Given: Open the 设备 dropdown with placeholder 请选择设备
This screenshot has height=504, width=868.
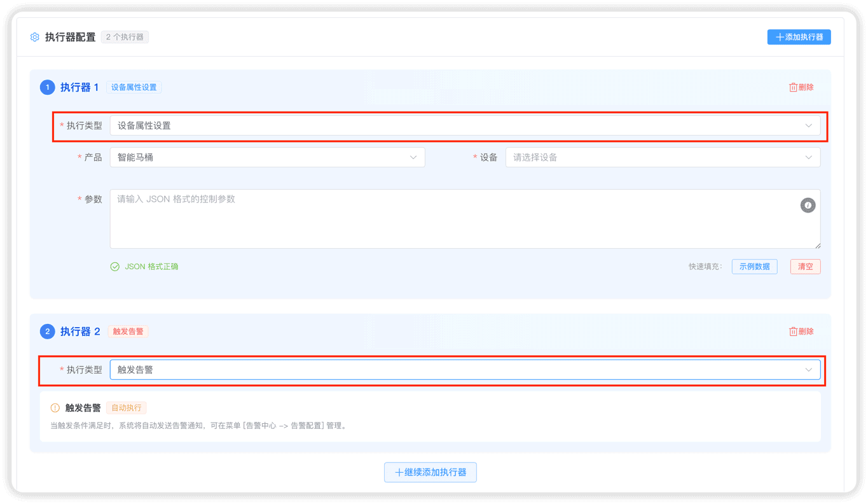Looking at the screenshot, I should coord(662,157).
